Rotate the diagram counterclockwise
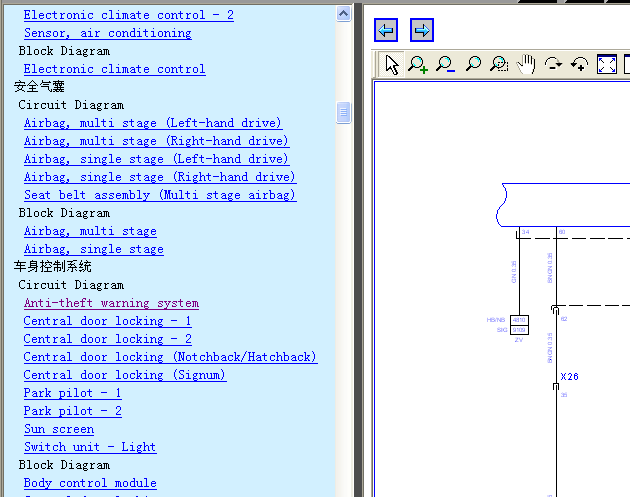The image size is (630, 497). coord(579,64)
